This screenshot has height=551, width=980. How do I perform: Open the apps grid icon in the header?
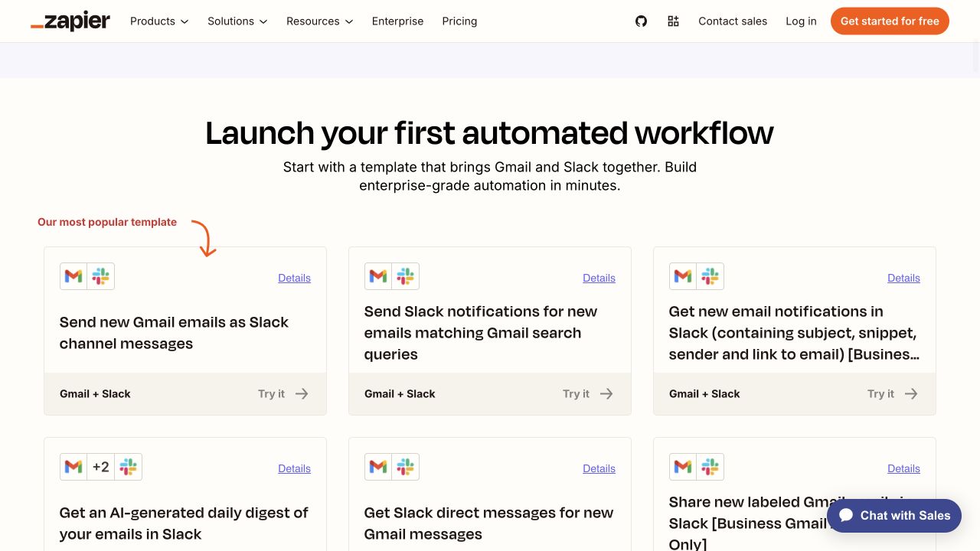pos(674,21)
